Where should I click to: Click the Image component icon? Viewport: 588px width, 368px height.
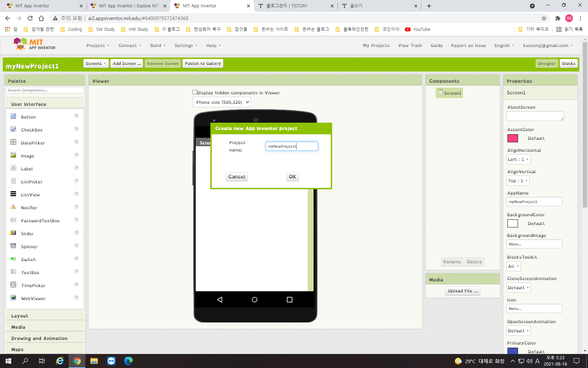(13, 155)
